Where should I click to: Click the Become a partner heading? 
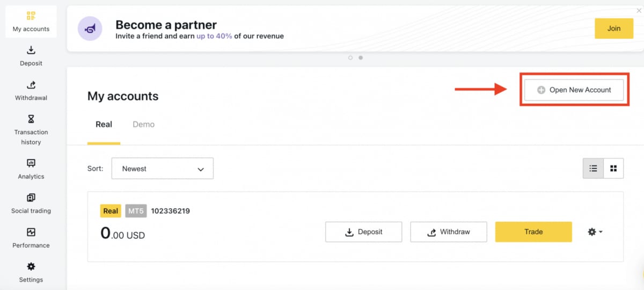click(x=166, y=25)
